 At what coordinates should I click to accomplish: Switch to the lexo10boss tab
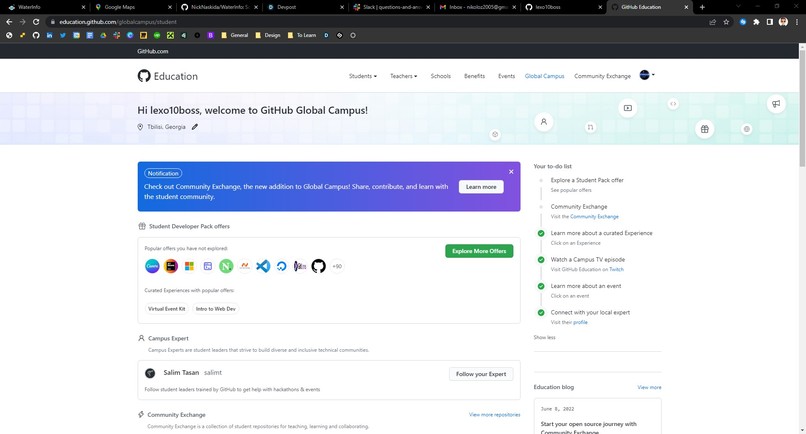[x=563, y=7]
